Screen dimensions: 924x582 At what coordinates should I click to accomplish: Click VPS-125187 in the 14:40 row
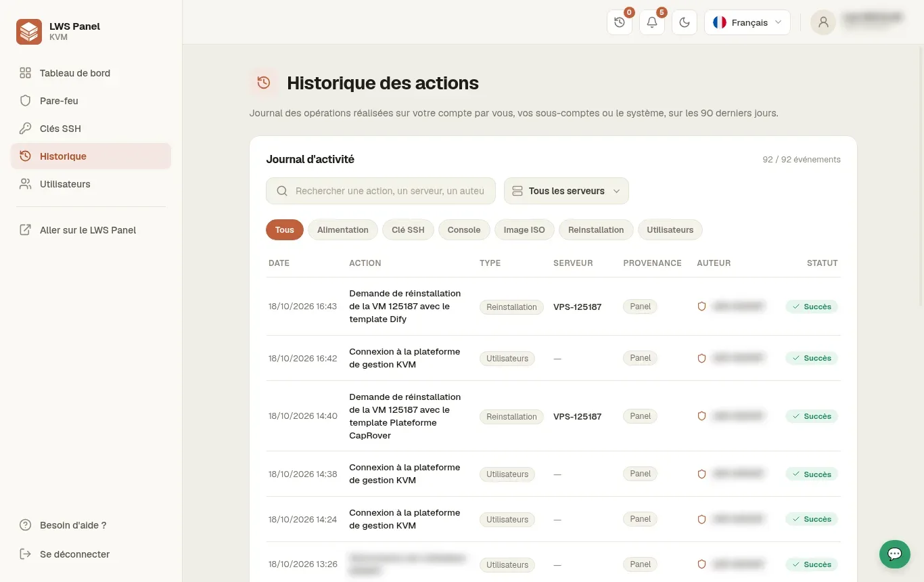(577, 416)
